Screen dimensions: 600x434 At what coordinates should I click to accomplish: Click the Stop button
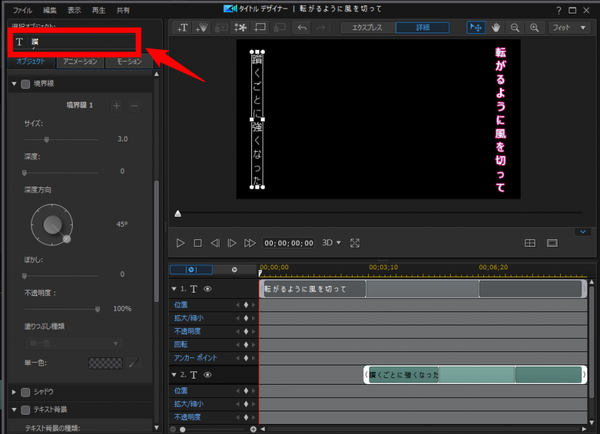click(198, 243)
